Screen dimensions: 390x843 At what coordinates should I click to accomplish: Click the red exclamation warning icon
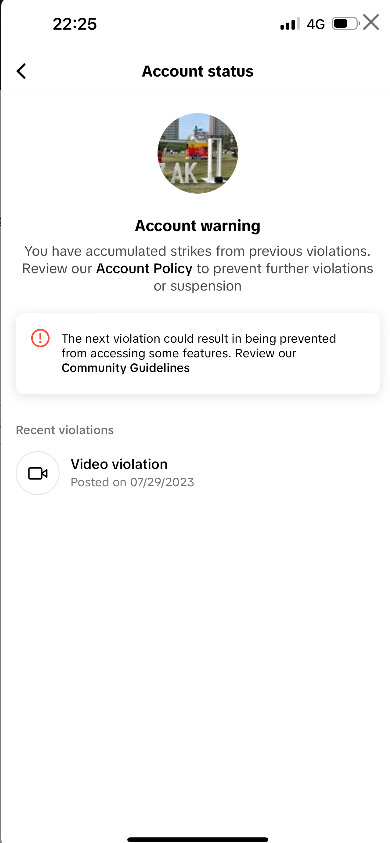point(40,338)
